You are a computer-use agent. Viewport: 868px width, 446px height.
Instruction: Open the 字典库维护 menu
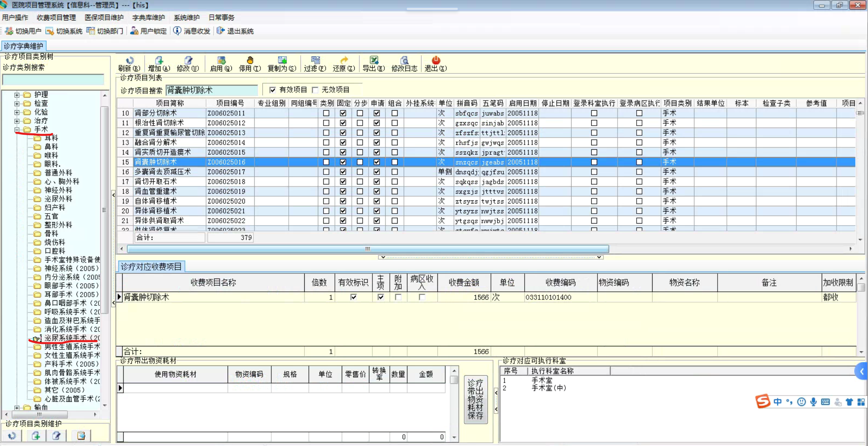point(148,17)
